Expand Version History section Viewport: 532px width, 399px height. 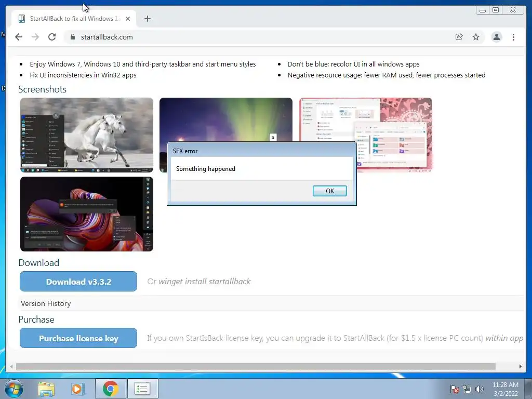[46, 303]
